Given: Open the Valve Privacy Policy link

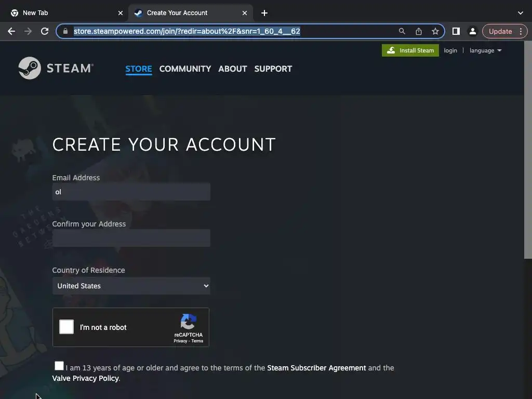Looking at the screenshot, I should [86, 378].
